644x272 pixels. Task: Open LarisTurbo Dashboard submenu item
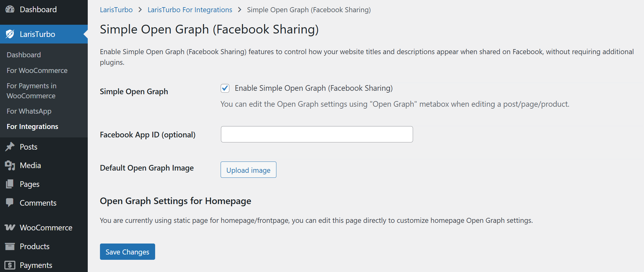(24, 55)
